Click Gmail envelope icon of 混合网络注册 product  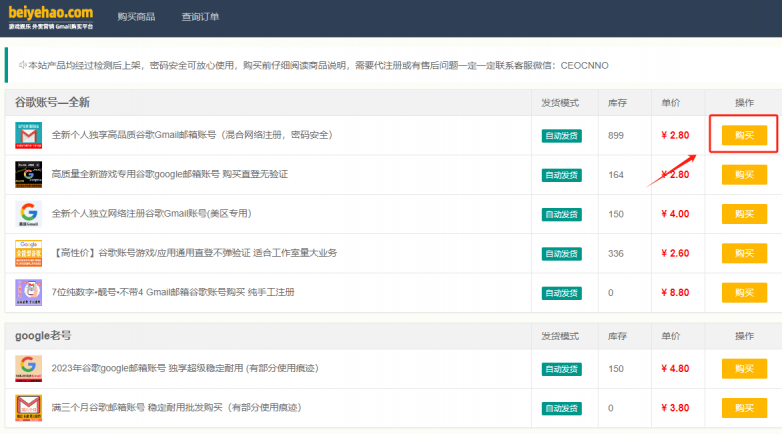click(x=28, y=135)
